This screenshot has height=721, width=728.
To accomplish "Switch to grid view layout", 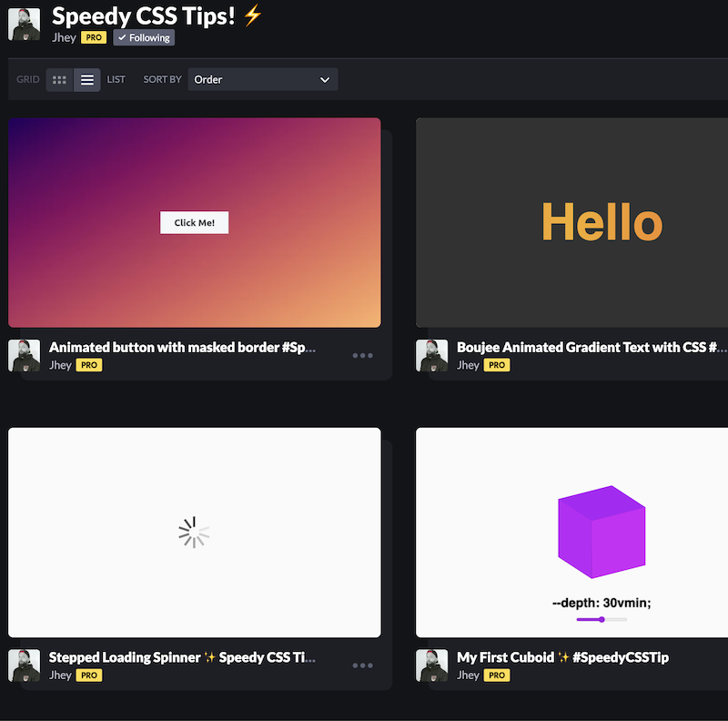I will (x=59, y=80).
